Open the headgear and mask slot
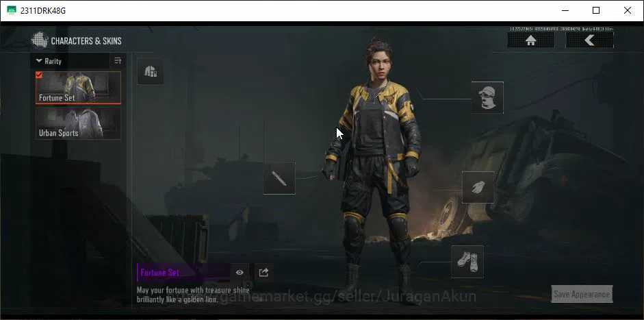This screenshot has width=644, height=320. pos(487,97)
